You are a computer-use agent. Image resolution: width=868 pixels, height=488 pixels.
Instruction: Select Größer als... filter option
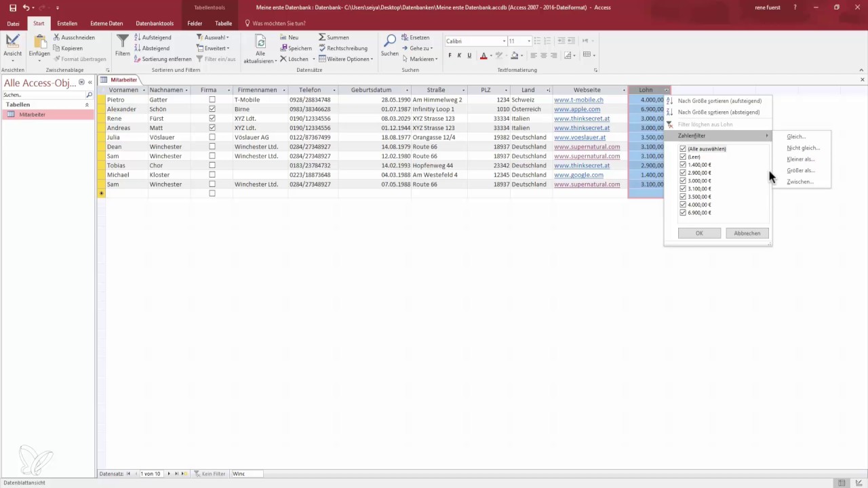pyautogui.click(x=801, y=171)
